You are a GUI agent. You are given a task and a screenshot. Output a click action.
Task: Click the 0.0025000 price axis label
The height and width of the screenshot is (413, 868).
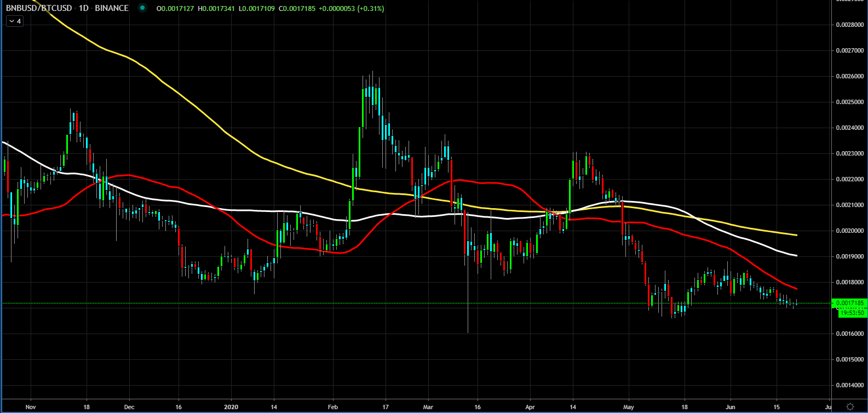850,102
